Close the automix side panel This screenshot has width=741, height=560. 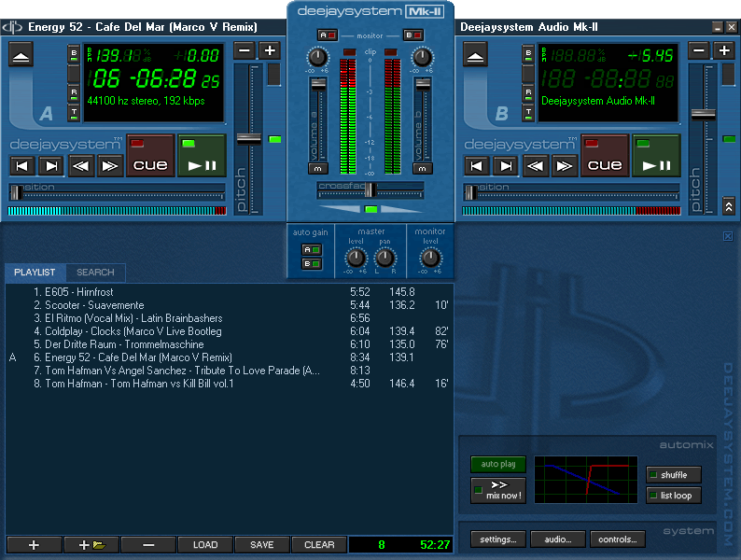[x=728, y=236]
